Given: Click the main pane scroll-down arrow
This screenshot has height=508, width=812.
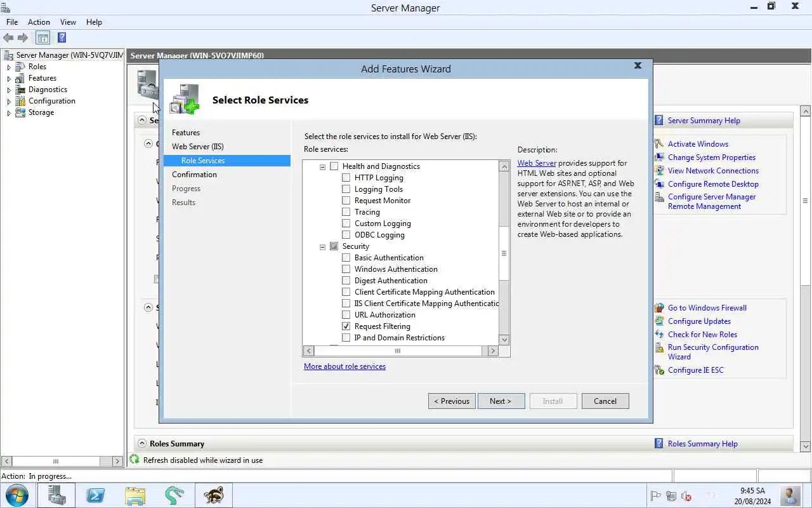Looking at the screenshot, I should [x=806, y=446].
